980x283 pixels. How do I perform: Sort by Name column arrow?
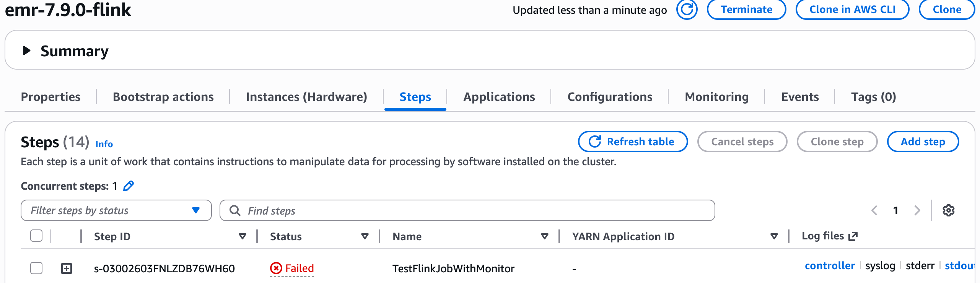[x=545, y=236]
